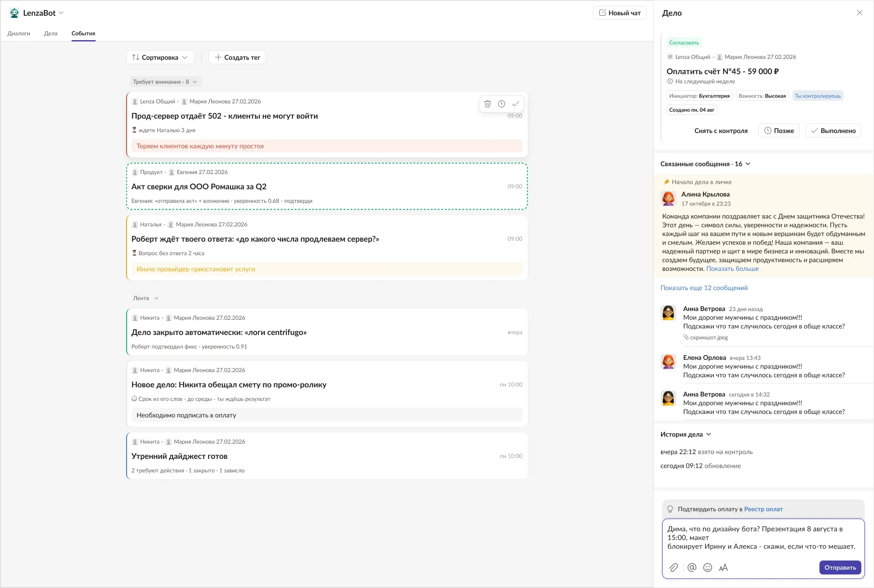The image size is (874, 588).
Task: Click Снять с контроля
Action: (721, 130)
